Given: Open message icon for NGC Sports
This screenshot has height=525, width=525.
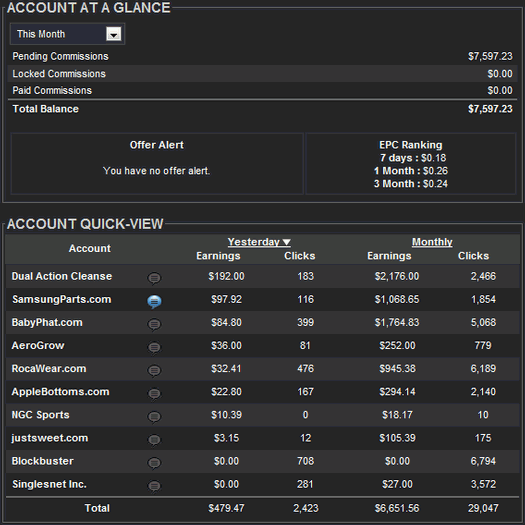Looking at the screenshot, I should [x=154, y=417].
